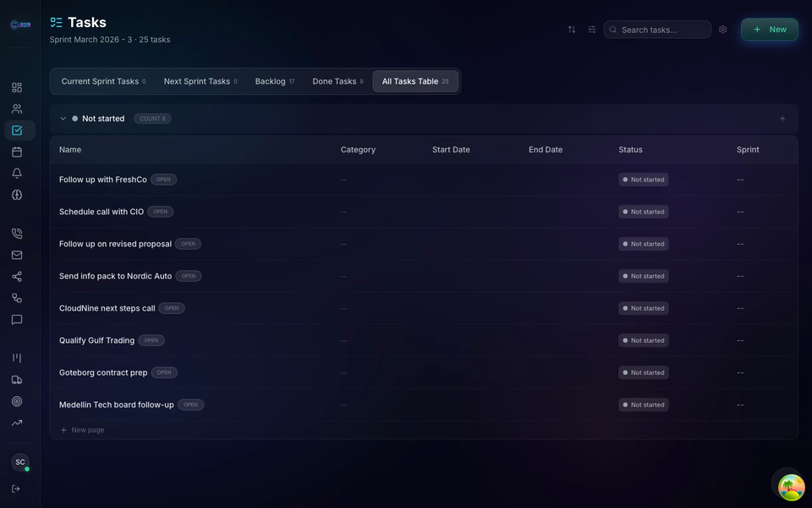
Task: Open the Mail icon in sidebar
Action: [17, 254]
